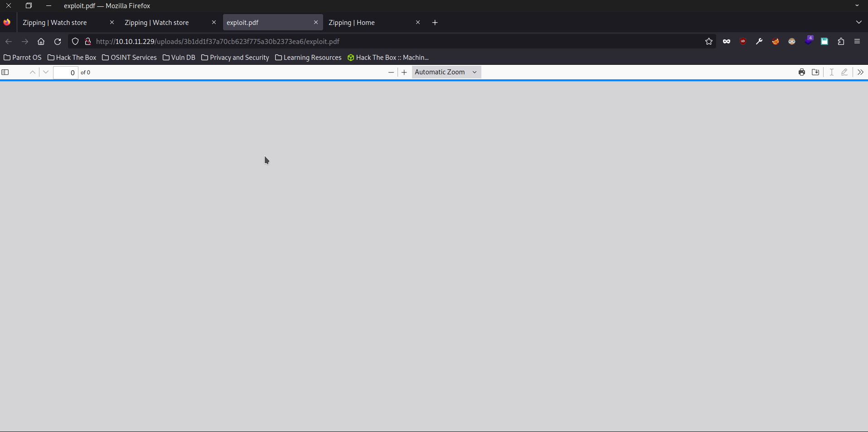The height and width of the screenshot is (432, 868).
Task: Open a new tab with plus
Action: [435, 23]
